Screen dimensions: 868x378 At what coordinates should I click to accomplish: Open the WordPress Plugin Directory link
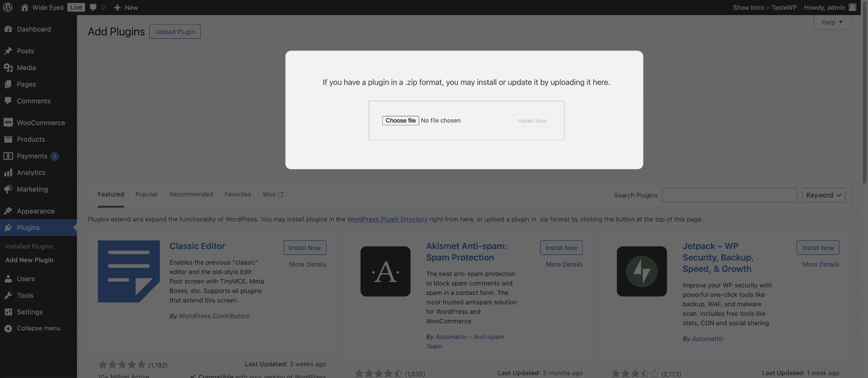[x=387, y=219]
